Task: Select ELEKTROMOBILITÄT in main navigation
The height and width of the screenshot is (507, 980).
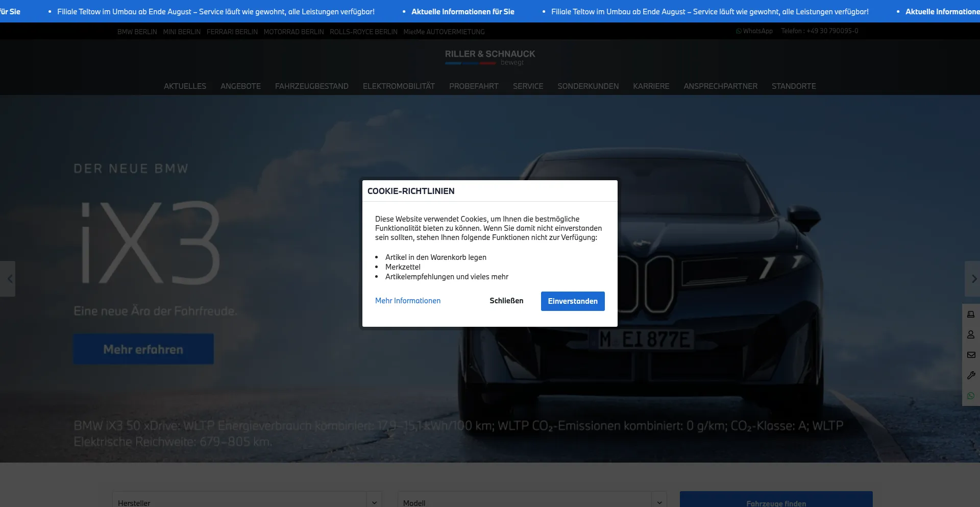Action: tap(399, 86)
